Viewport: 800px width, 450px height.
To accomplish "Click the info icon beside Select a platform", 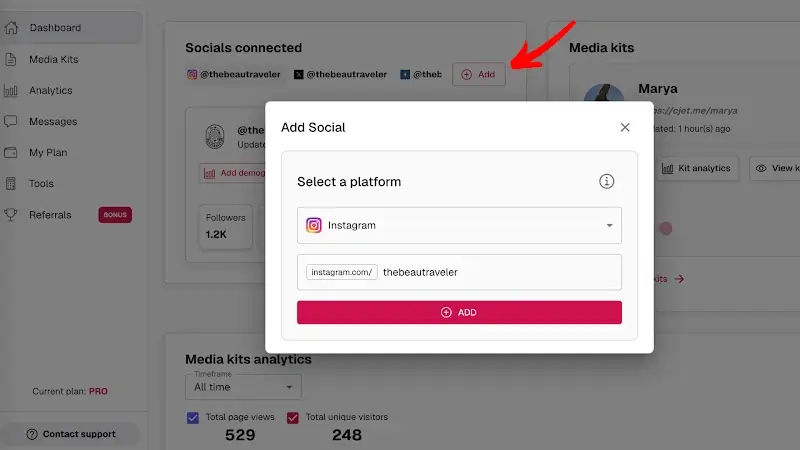I will click(606, 182).
